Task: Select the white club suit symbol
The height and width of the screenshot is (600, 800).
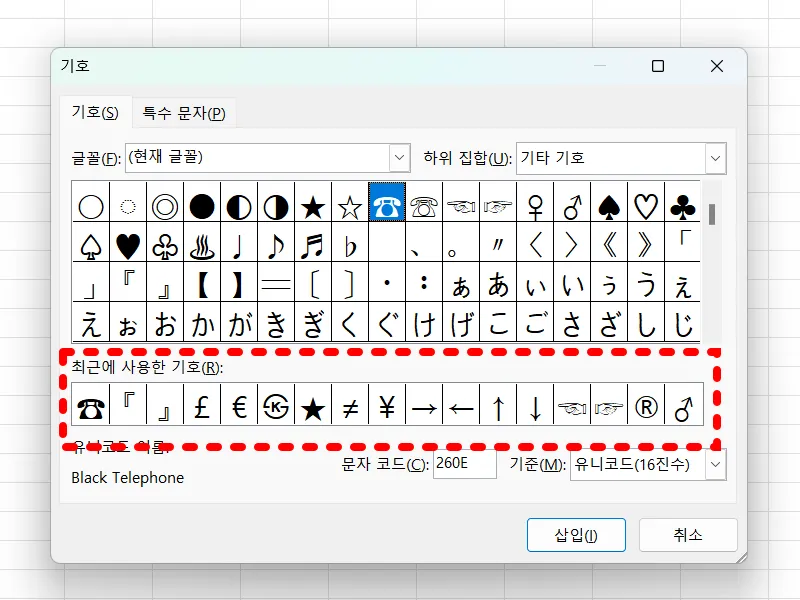Action: [x=165, y=242]
